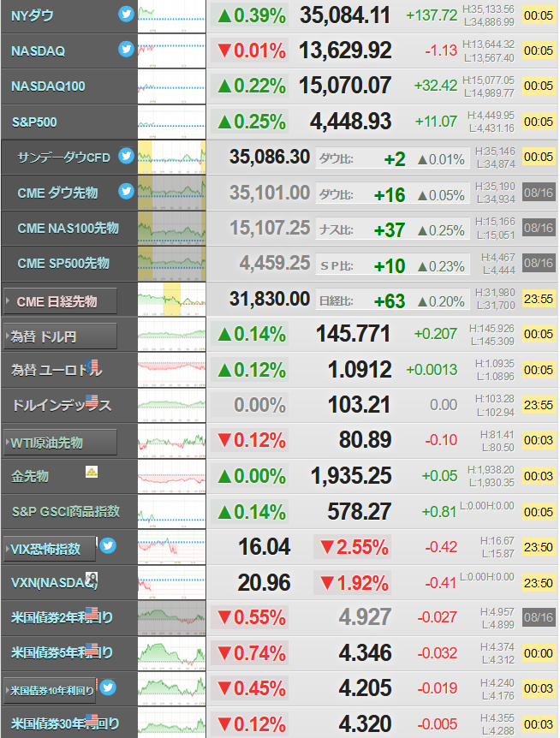Viewport: 560px width, 738px height.
Task: Open the WTI原油先物 mini chart
Action: [x=172, y=441]
